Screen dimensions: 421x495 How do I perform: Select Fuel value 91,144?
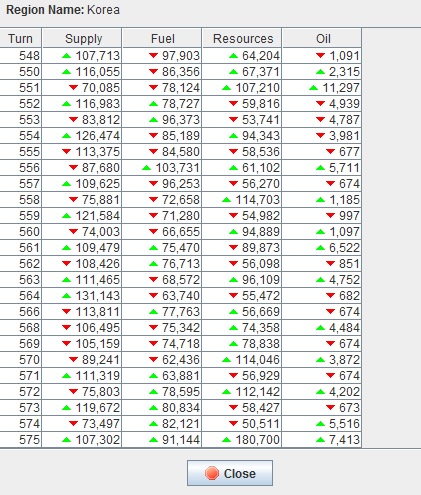181,440
